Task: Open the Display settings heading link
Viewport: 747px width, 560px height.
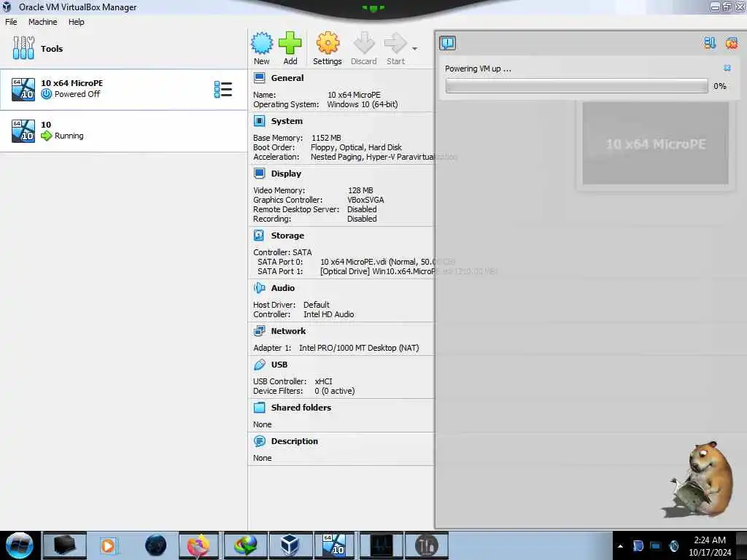Action: 286,174
